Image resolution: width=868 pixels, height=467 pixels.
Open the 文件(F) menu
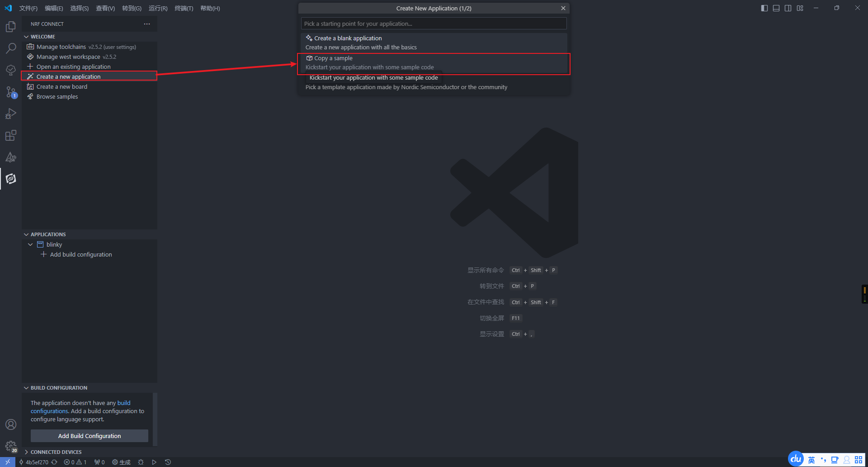click(x=28, y=8)
